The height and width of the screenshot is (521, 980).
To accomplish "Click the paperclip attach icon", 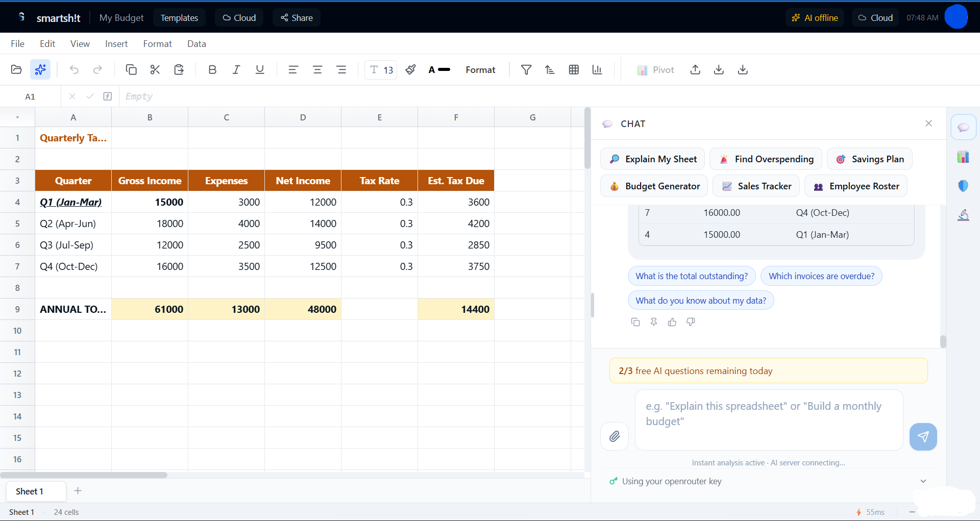I will [x=615, y=436].
